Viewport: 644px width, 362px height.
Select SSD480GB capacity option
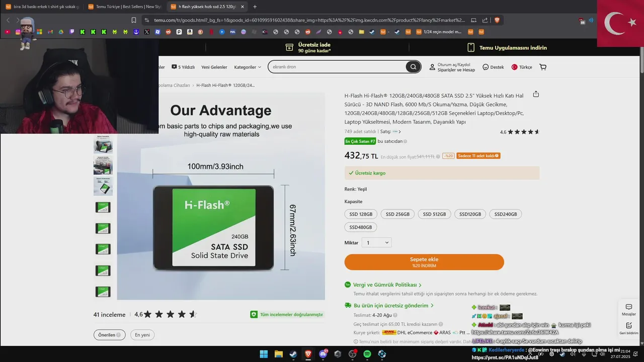[x=361, y=227]
